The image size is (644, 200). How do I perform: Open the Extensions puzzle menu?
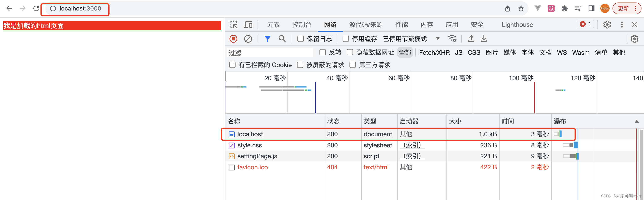click(x=564, y=8)
